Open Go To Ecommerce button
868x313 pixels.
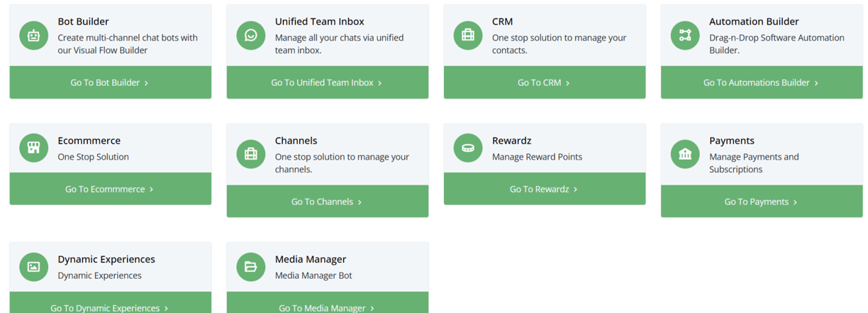tap(110, 189)
